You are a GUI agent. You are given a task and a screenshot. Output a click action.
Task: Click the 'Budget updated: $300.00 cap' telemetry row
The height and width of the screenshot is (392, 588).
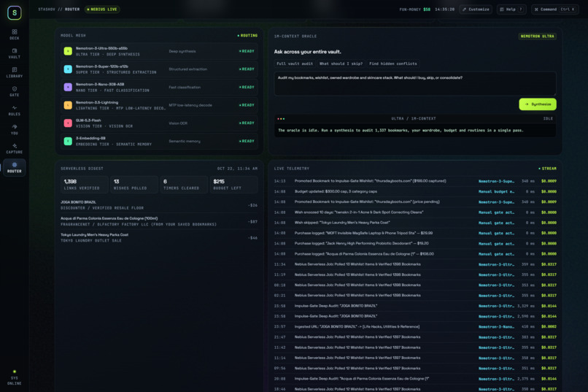click(415, 191)
